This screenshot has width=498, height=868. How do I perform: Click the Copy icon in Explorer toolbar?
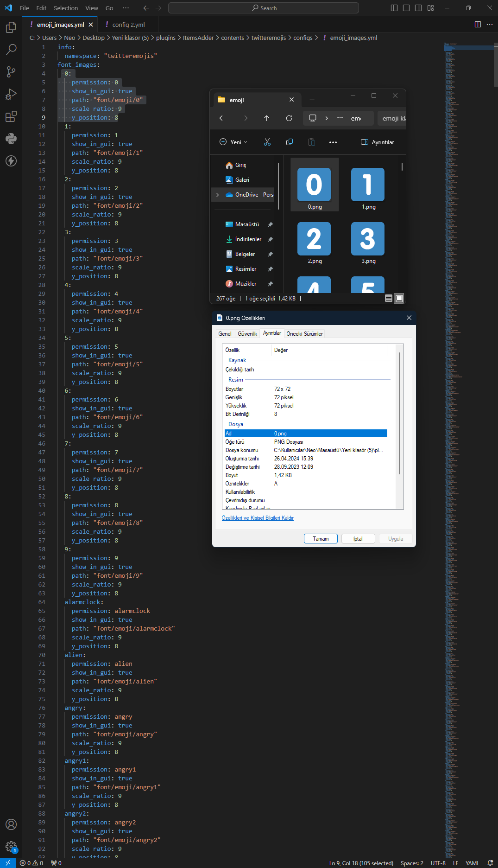click(x=290, y=142)
